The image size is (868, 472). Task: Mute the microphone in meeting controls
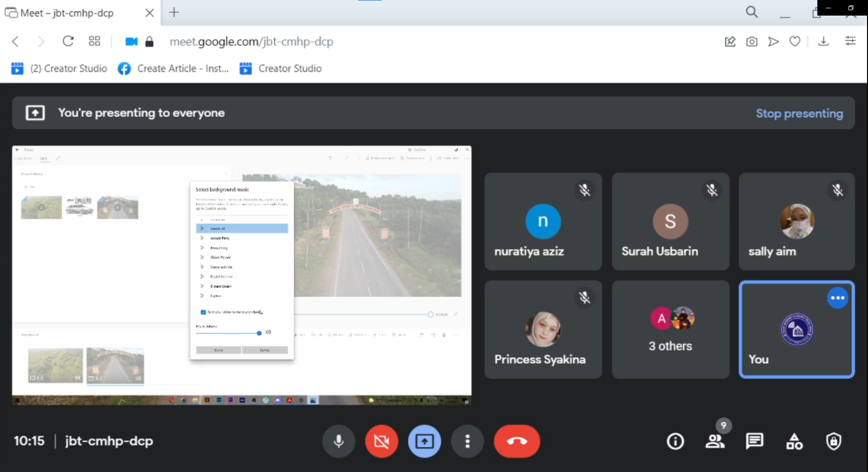(339, 441)
